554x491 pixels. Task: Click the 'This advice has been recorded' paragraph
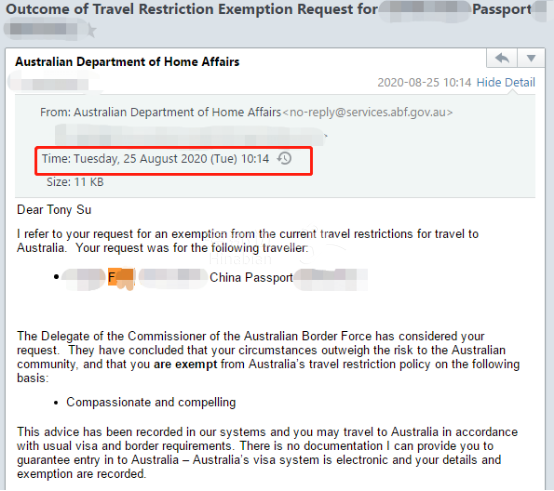(267, 453)
